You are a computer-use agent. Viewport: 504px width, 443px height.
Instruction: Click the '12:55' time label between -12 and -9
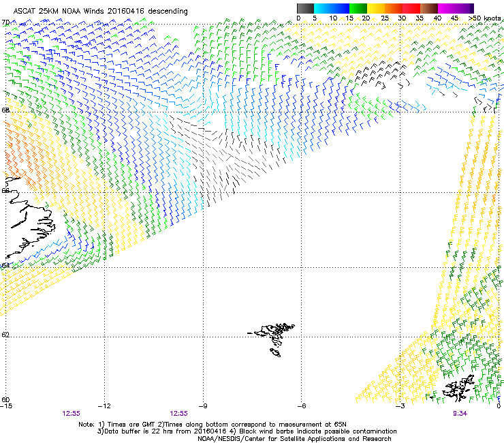point(178,414)
